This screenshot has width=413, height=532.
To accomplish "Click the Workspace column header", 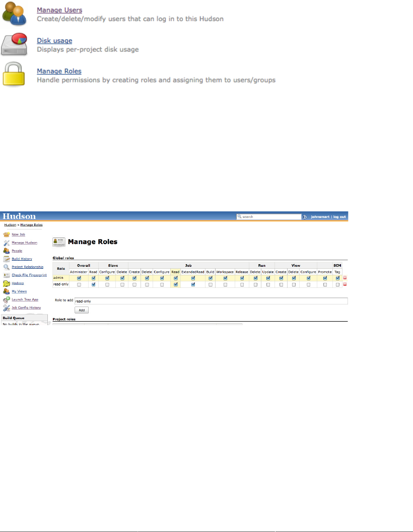I will click(225, 272).
